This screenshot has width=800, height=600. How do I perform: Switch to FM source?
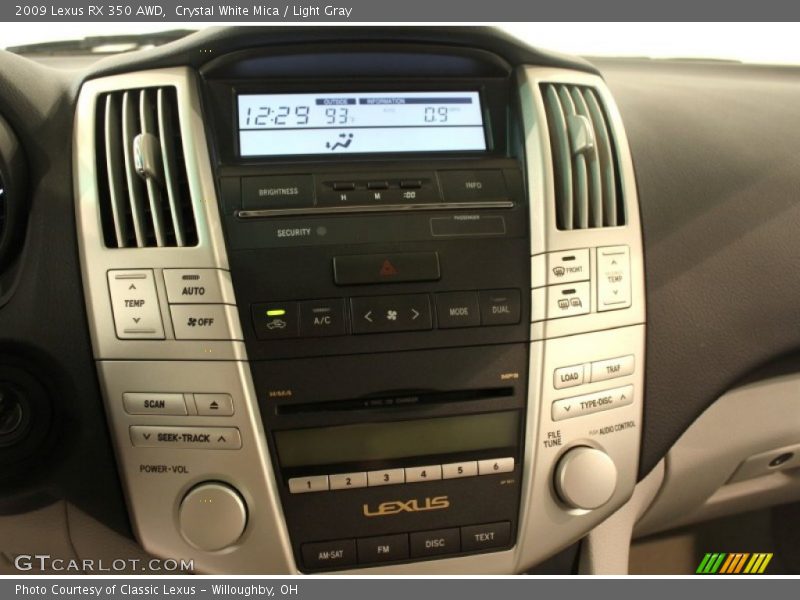tap(383, 549)
